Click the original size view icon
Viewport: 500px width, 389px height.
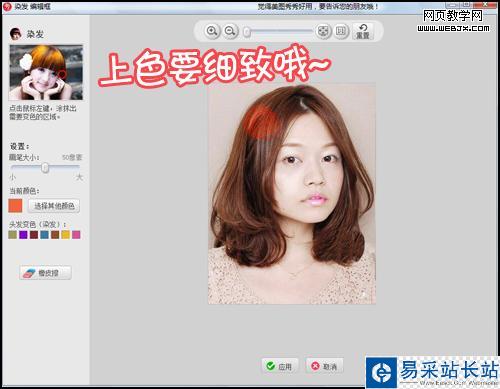[x=340, y=31]
